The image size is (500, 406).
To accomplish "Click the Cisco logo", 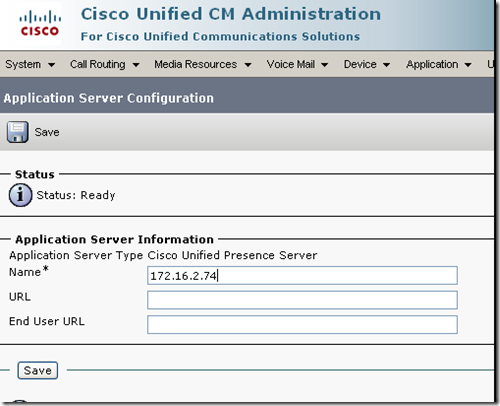I will [x=40, y=23].
